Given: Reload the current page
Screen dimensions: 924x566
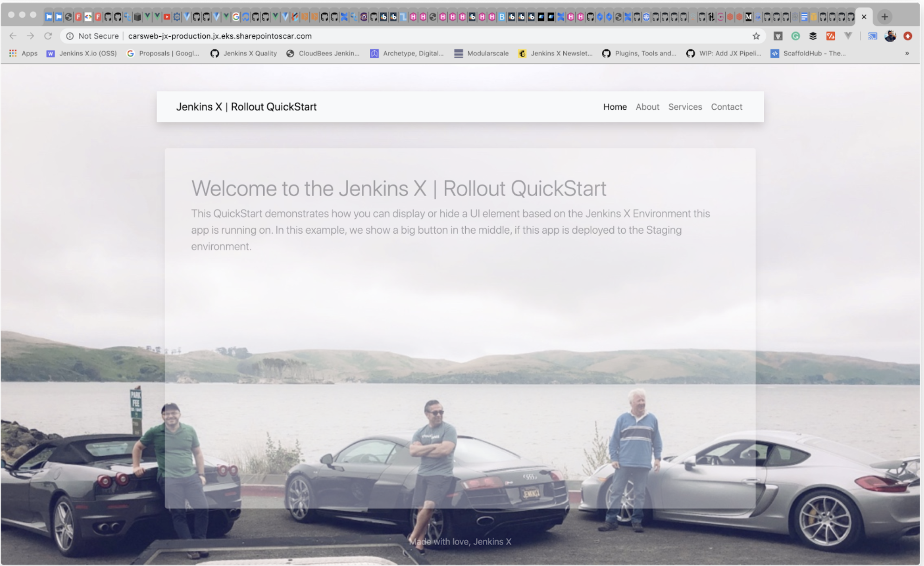Looking at the screenshot, I should 48,36.
